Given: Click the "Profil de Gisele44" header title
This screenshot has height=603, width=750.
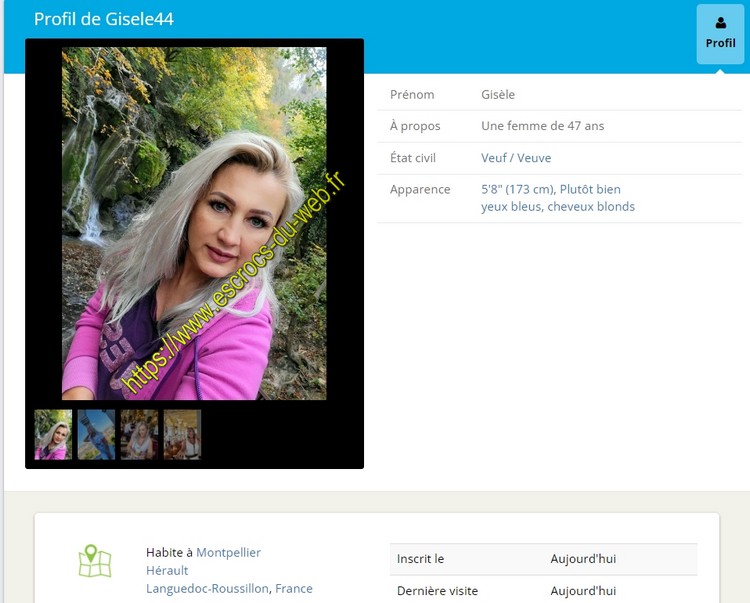Looking at the screenshot, I should (104, 19).
